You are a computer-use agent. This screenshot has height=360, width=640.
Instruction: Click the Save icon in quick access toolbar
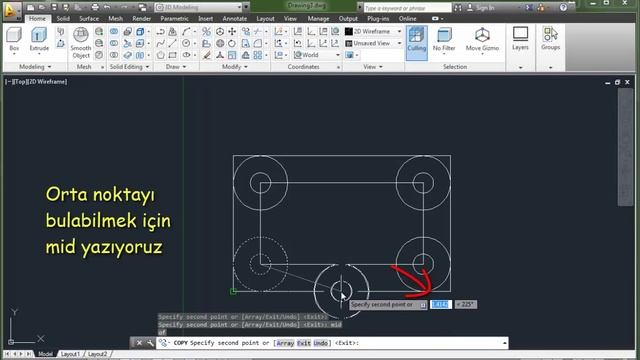click(x=54, y=7)
